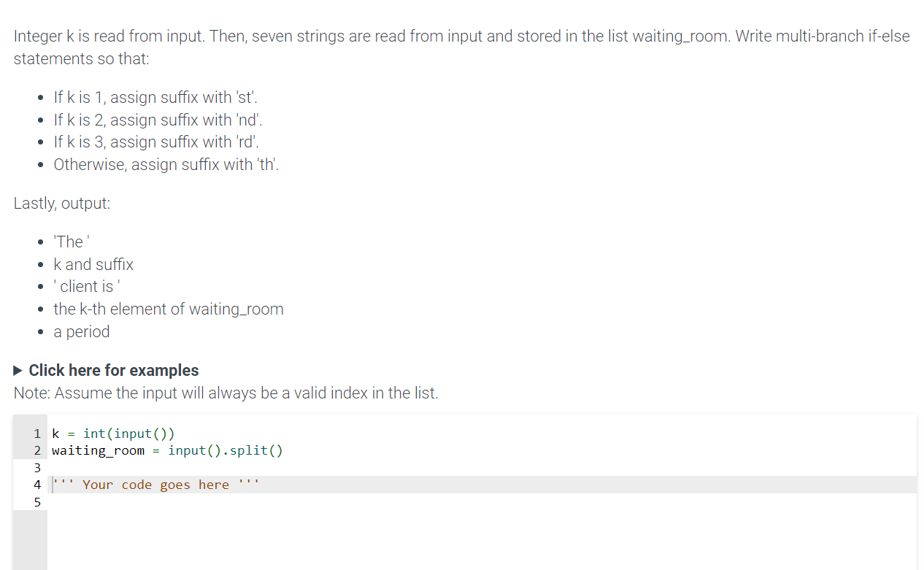Click the waiting_room = input().split() statement

click(168, 450)
